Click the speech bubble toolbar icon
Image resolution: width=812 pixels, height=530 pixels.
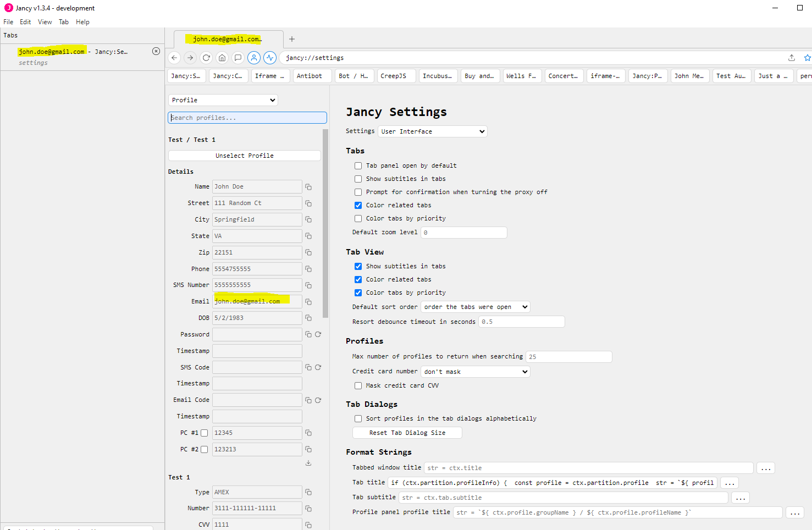tap(238, 58)
